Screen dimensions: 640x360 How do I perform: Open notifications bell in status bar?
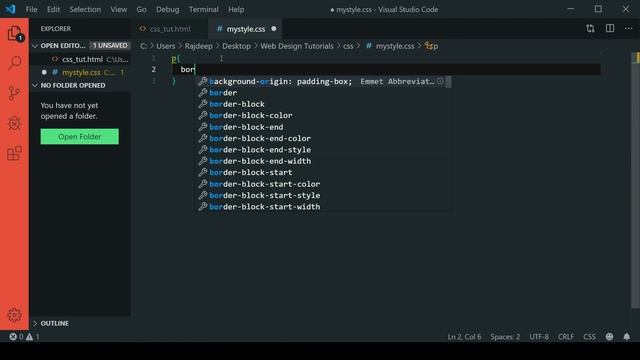pyautogui.click(x=627, y=337)
